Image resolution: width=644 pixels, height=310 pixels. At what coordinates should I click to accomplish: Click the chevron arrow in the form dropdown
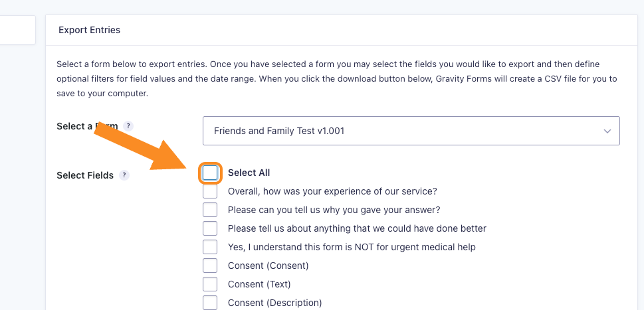(607, 131)
